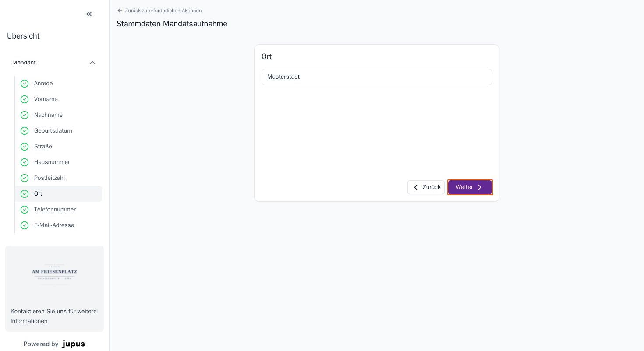Image resolution: width=644 pixels, height=351 pixels.
Task: Select the Postleitzahl step
Action: point(58,178)
